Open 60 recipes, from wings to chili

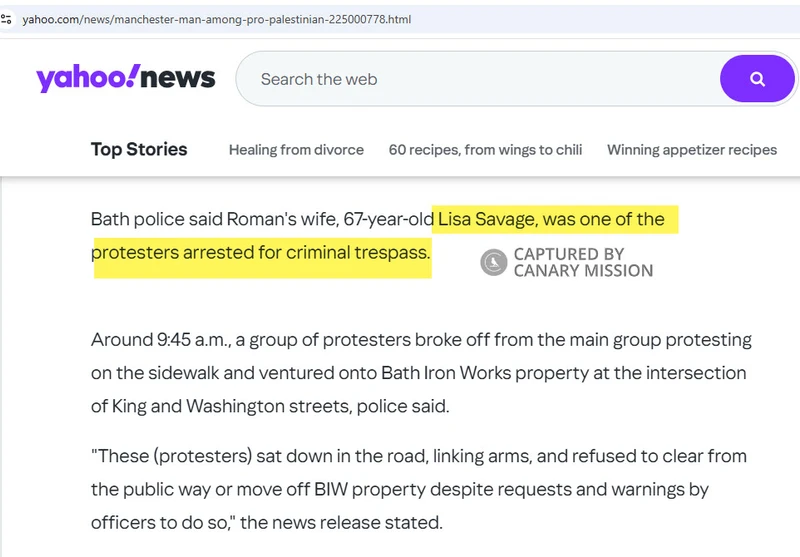[x=485, y=149]
